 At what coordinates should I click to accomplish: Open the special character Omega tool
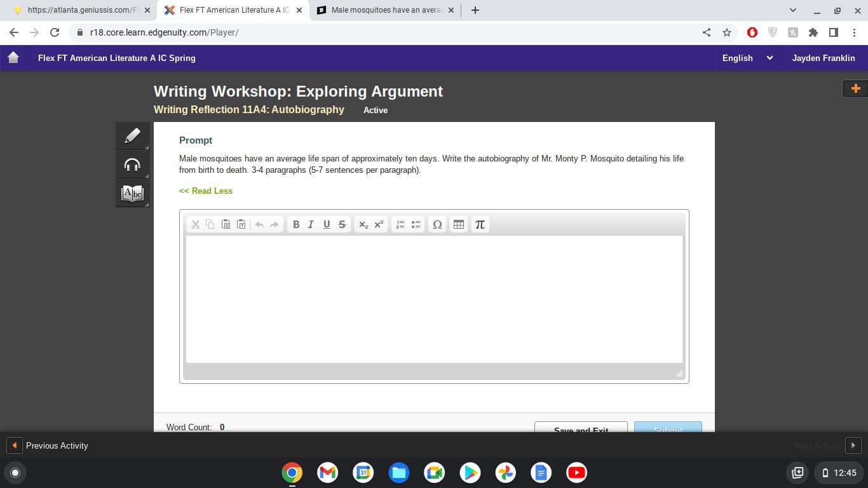tap(437, 224)
